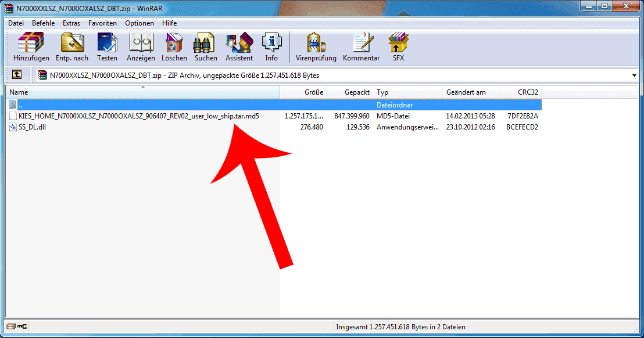Open the Optionen menu

[139, 23]
